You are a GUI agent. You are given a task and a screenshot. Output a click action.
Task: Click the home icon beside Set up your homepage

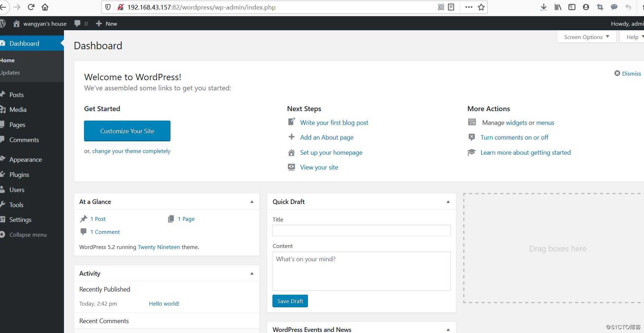tap(291, 153)
